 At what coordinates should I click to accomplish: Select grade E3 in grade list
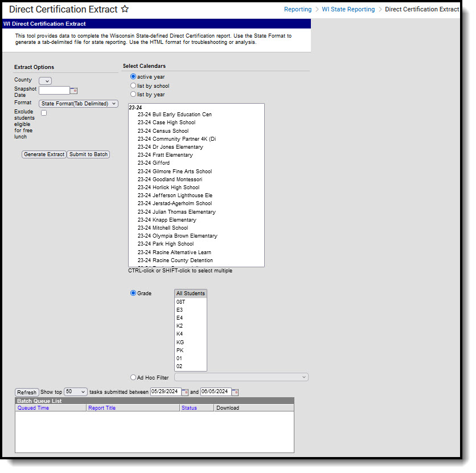click(x=191, y=310)
